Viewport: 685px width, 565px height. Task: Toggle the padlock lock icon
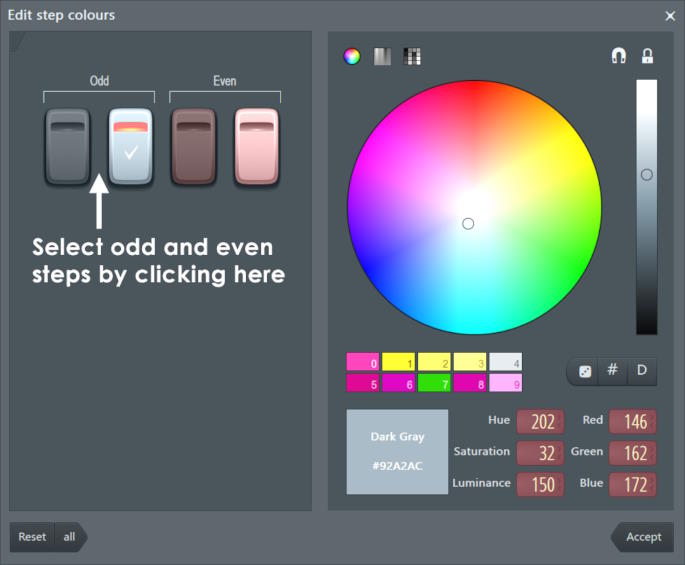[x=647, y=57]
